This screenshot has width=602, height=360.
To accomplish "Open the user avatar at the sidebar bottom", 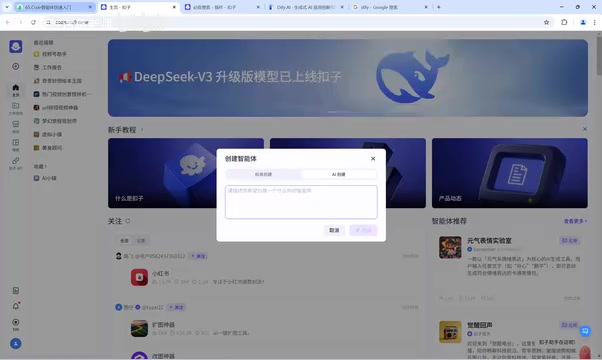I will [x=16, y=343].
